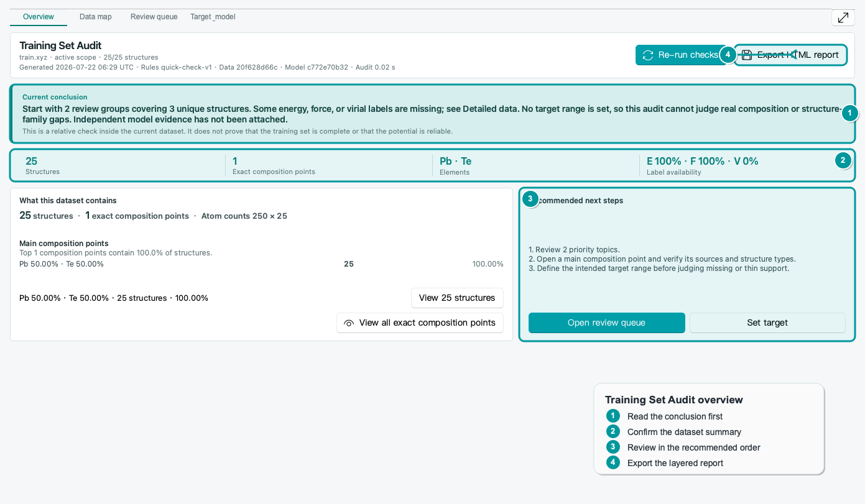Open the Review queue tab
Screen dimensions: 865x504
(154, 17)
